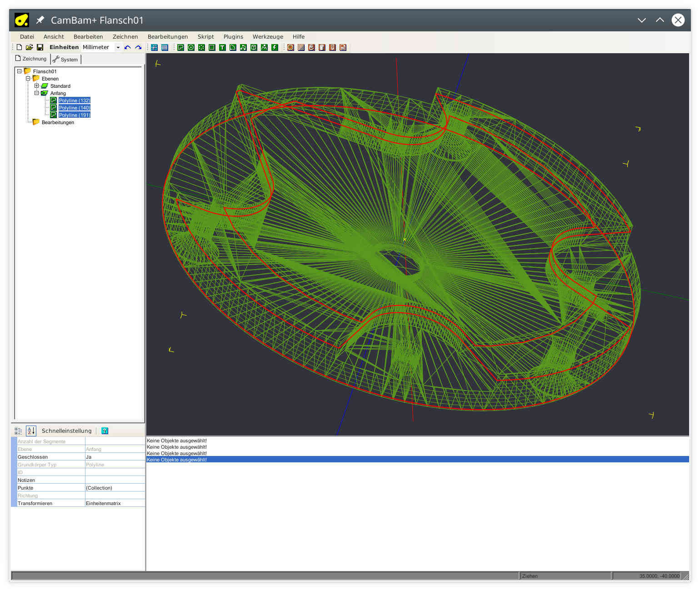Select Polyline (140) in the tree
The image size is (700, 591).
75,108
